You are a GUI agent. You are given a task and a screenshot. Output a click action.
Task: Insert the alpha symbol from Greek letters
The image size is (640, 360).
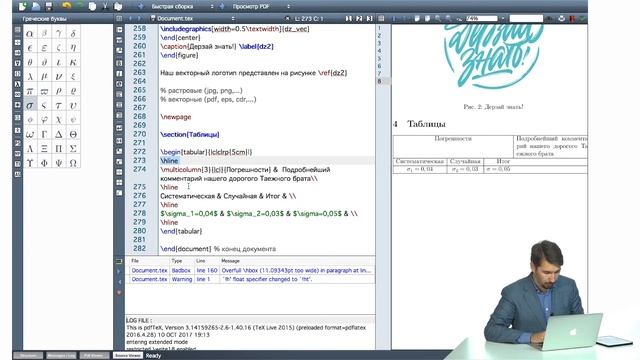click(x=30, y=33)
